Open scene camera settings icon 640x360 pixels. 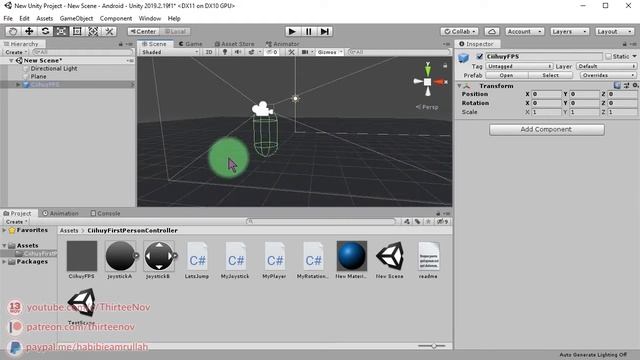pyautogui.click(x=305, y=52)
